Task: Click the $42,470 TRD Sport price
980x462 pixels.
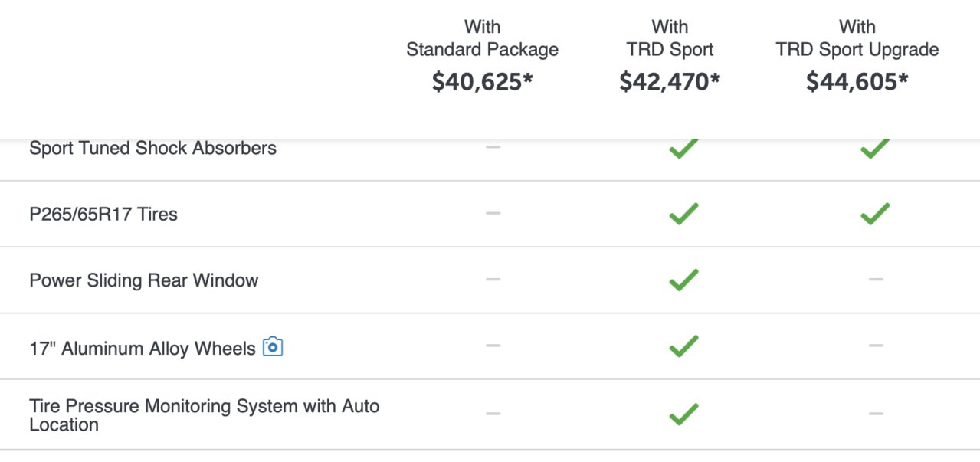Action: [x=670, y=82]
